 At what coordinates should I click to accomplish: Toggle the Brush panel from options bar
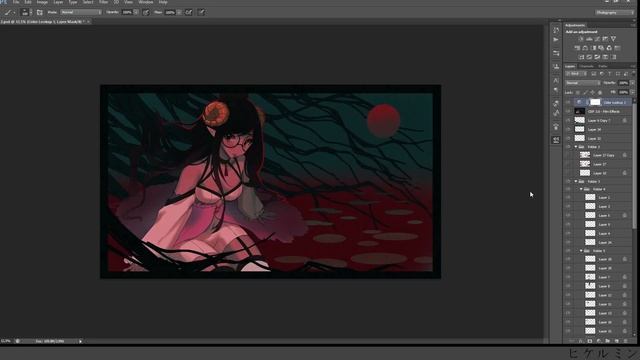pos(40,13)
